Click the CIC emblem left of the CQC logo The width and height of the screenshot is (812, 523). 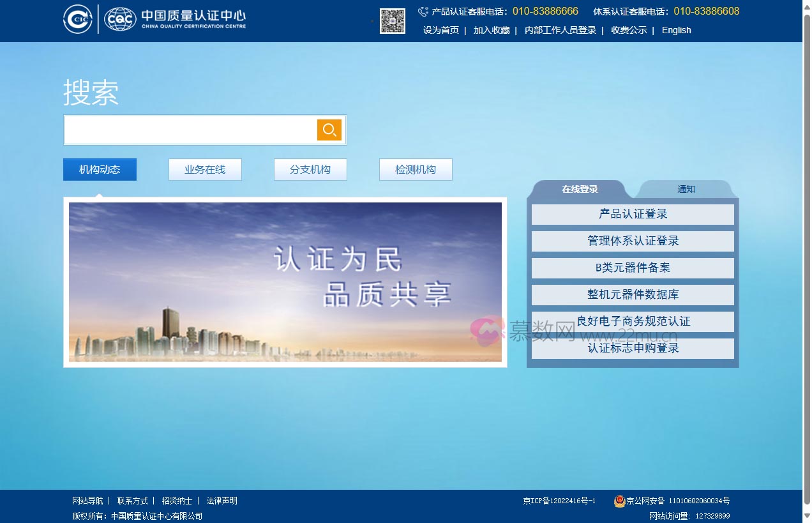77,19
